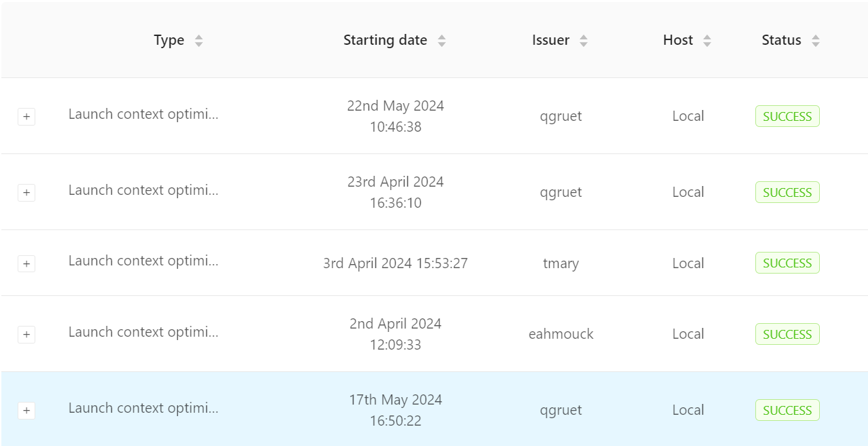This screenshot has height=446, width=868.
Task: Expand row issued by tmary
Action: tap(26, 263)
